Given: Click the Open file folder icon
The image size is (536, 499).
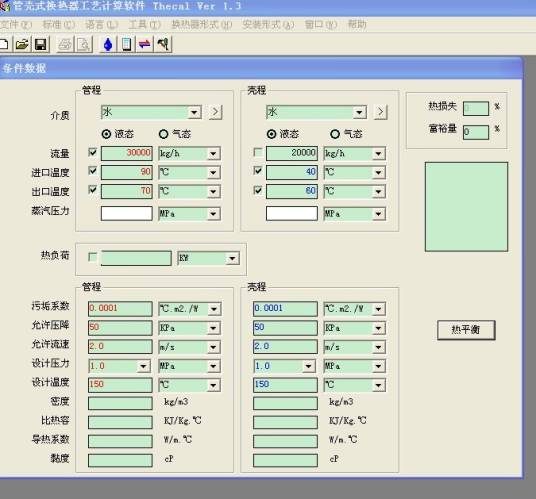Looking at the screenshot, I should coord(22,44).
